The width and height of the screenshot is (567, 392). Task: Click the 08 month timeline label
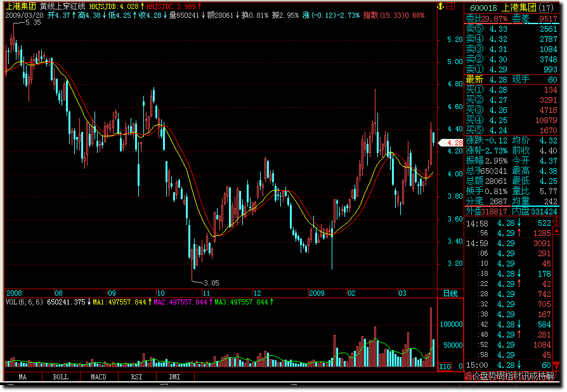58,293
